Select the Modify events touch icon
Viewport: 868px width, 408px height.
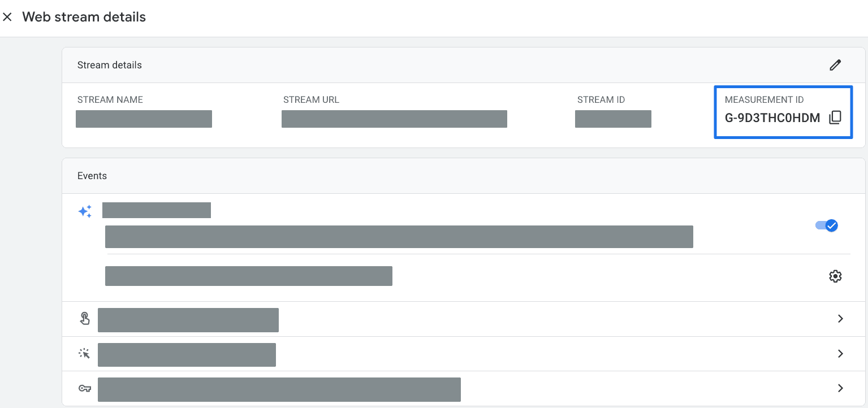(x=84, y=318)
